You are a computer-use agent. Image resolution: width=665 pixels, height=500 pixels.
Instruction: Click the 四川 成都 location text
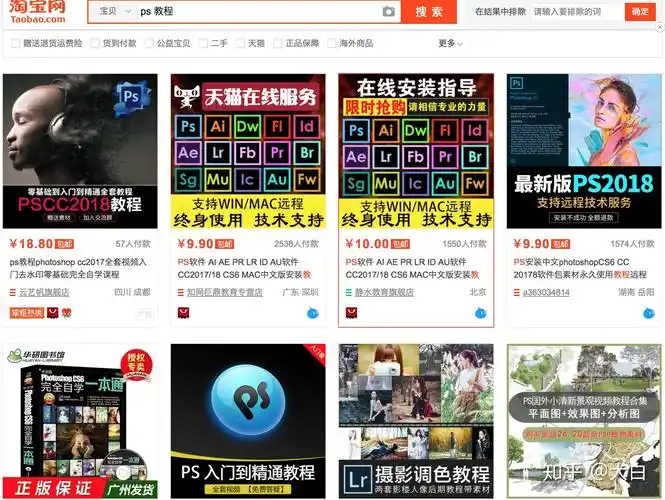coord(132,292)
